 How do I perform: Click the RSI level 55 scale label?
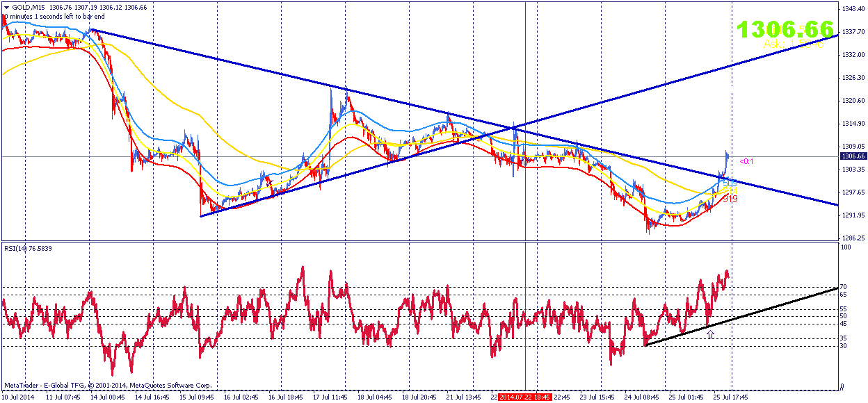point(844,309)
